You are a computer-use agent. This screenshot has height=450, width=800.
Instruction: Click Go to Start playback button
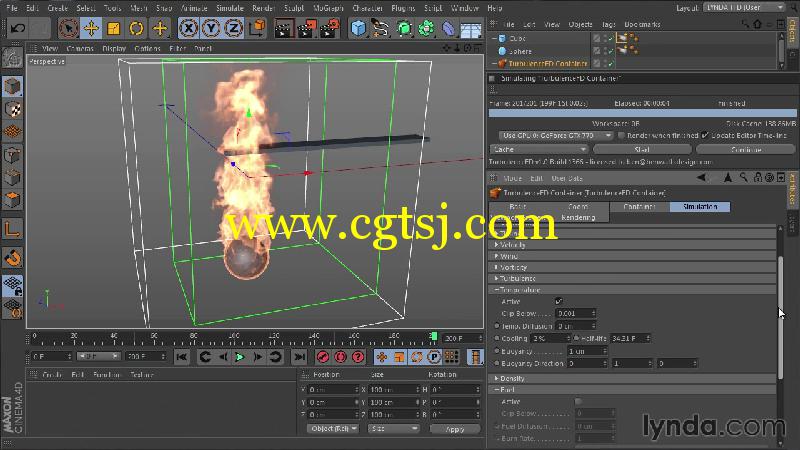coord(181,357)
